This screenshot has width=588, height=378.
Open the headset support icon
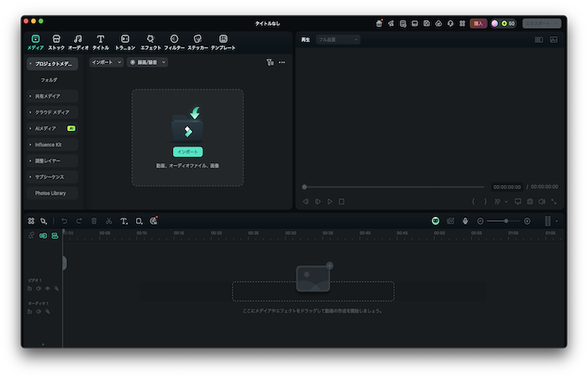click(x=450, y=24)
